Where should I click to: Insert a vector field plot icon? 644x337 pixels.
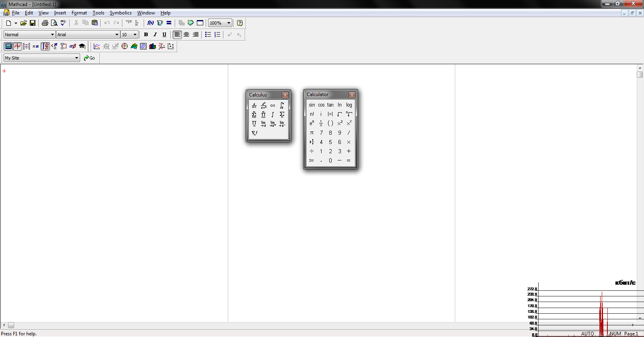(171, 46)
